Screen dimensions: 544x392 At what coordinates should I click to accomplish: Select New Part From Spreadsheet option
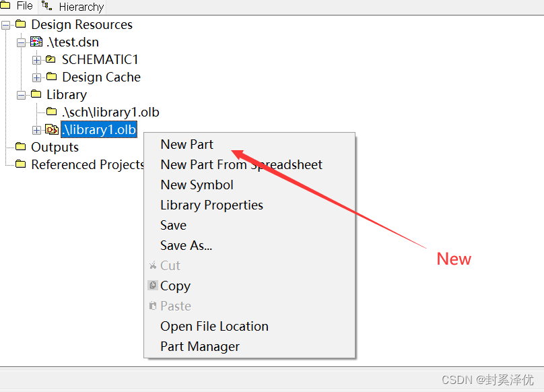[x=241, y=164]
